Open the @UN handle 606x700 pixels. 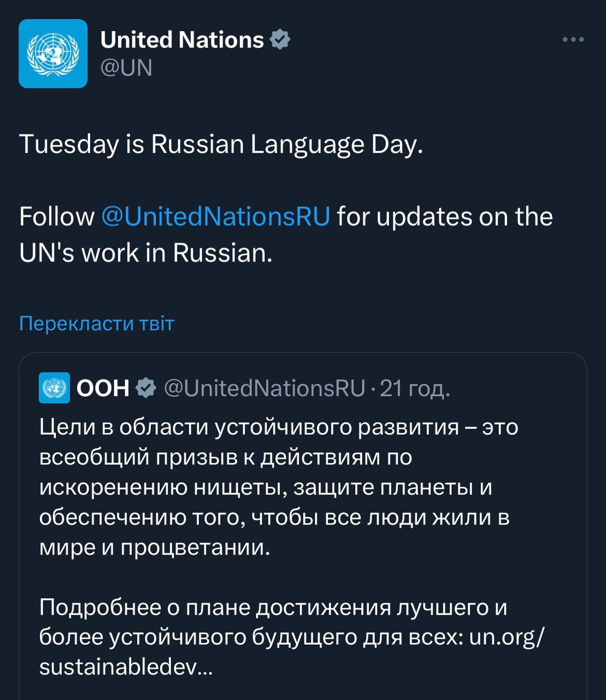126,68
